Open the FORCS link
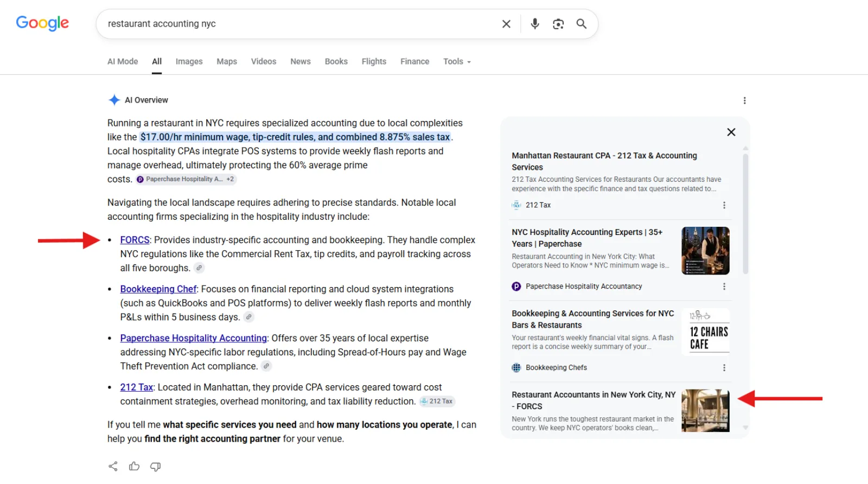This screenshot has height=484, width=868. tap(135, 240)
